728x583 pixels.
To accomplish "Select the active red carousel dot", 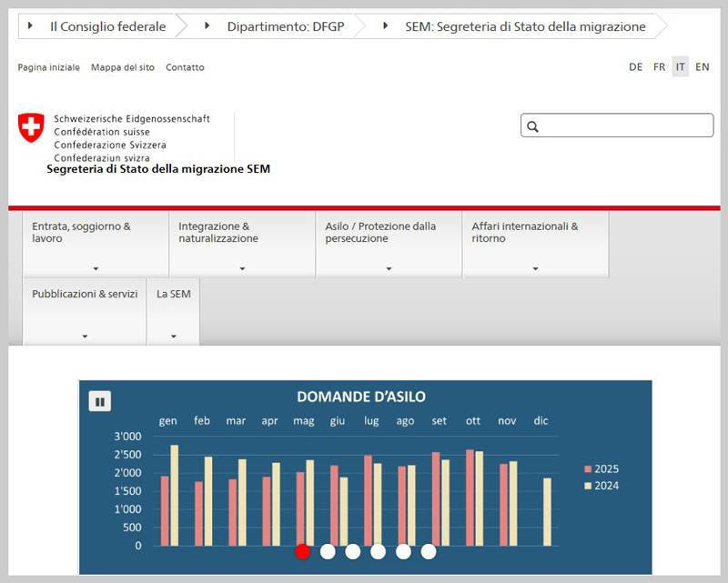I will tap(302, 551).
